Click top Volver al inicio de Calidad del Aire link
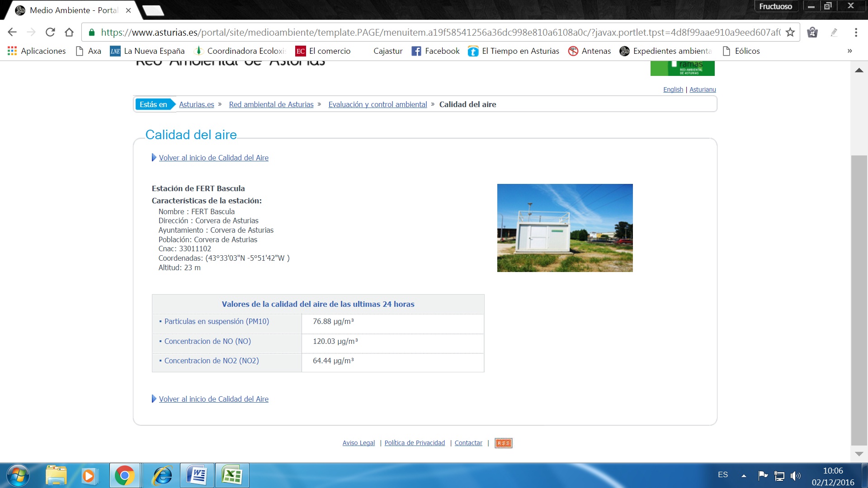The height and width of the screenshot is (488, 868). point(213,158)
